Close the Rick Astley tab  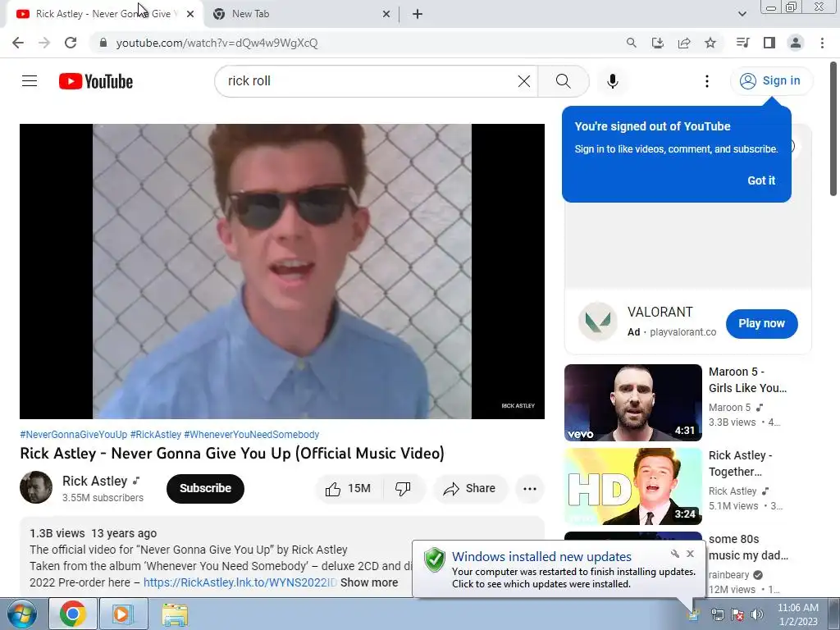(x=190, y=14)
